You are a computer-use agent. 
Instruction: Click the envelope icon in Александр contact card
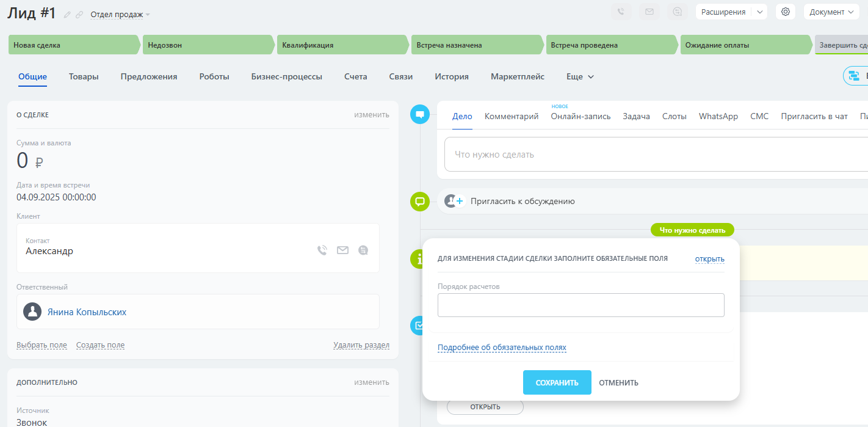342,250
